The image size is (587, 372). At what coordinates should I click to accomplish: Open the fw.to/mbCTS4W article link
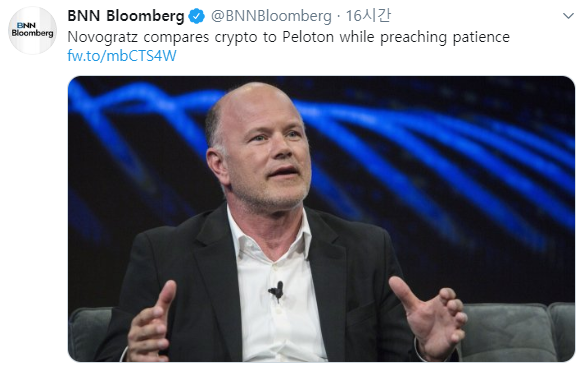pyautogui.click(x=122, y=56)
